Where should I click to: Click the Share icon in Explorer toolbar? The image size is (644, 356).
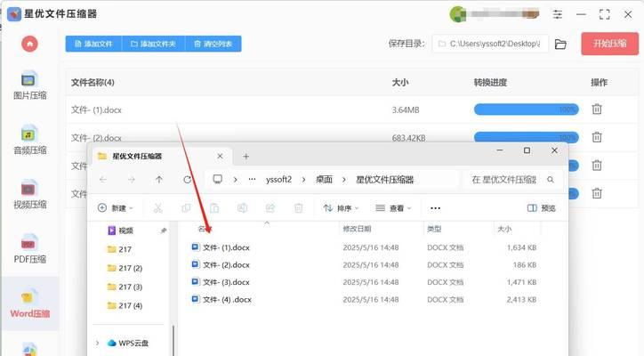[270, 208]
